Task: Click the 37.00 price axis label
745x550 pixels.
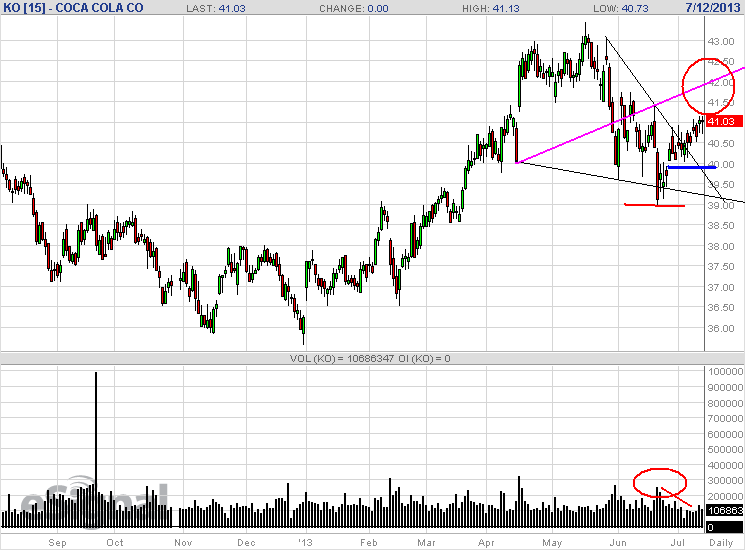Action: click(721, 287)
